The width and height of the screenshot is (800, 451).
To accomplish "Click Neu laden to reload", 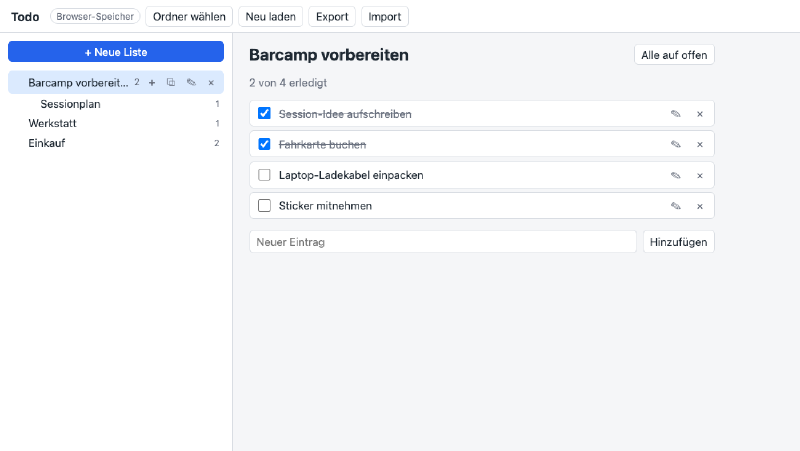I will point(270,16).
